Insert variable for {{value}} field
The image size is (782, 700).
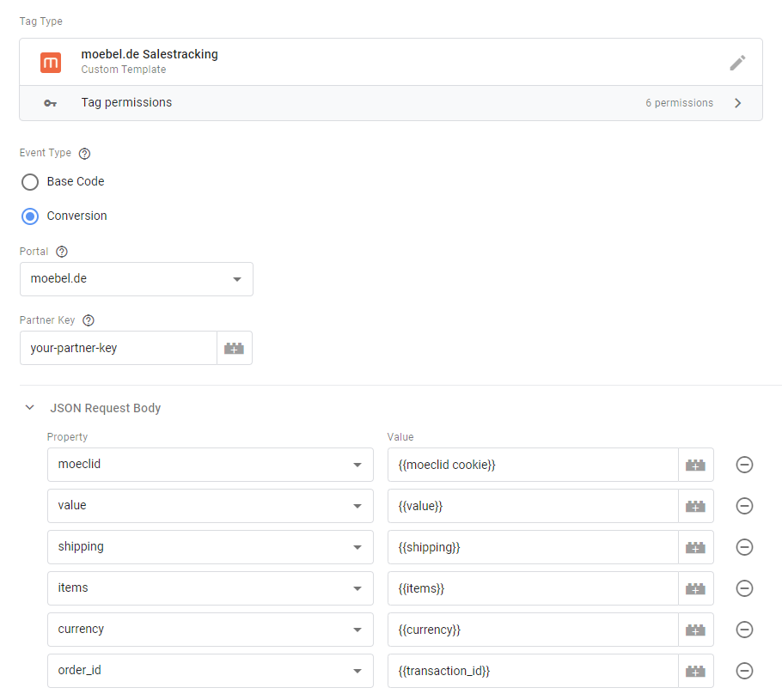[x=696, y=506]
